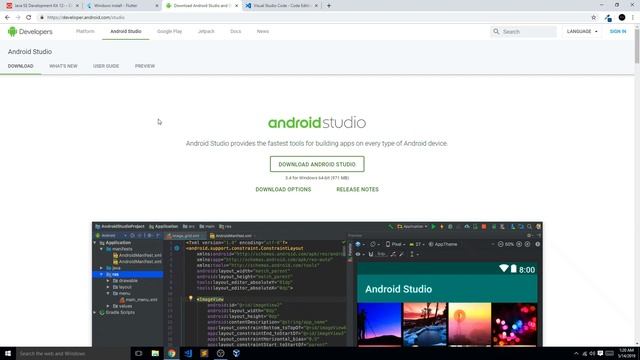The image size is (640, 360).
Task: Click the last pinned taskbar app icon
Action: click(x=236, y=353)
